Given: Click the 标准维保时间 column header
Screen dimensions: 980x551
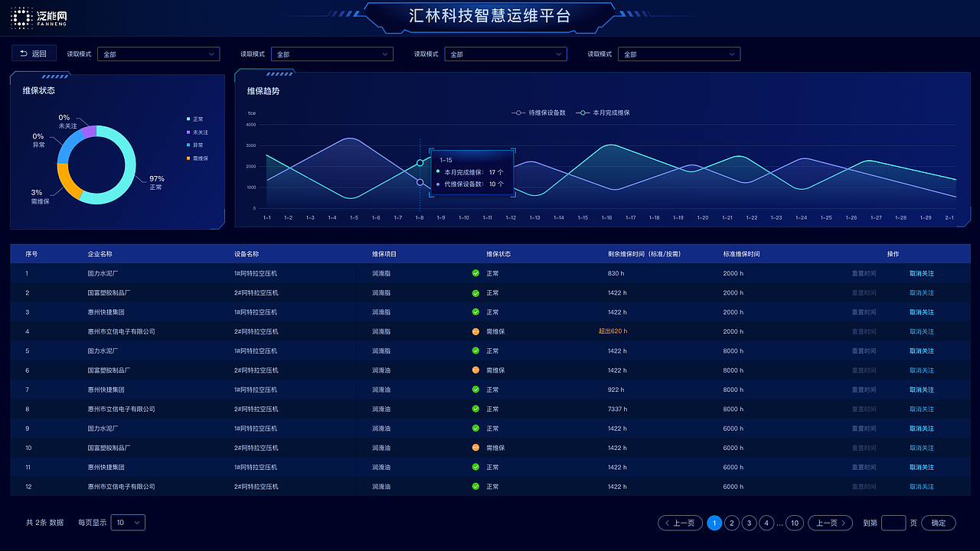Looking at the screenshot, I should (742, 254).
